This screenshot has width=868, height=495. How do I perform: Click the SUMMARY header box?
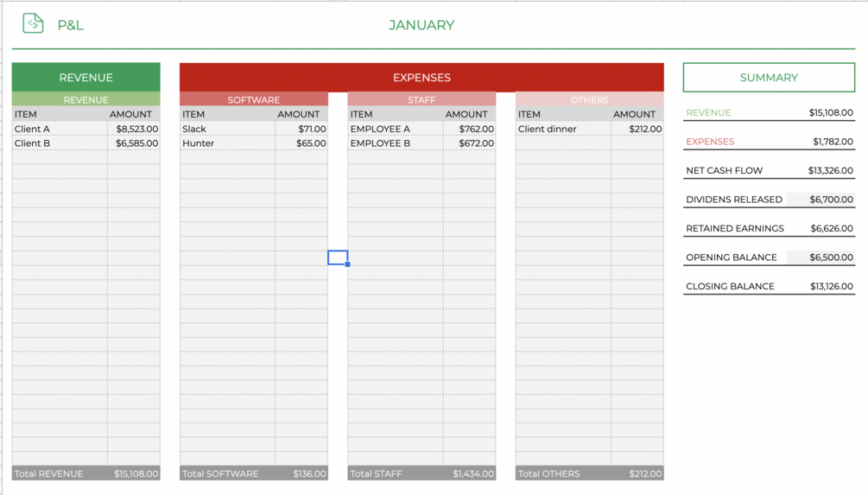[769, 78]
